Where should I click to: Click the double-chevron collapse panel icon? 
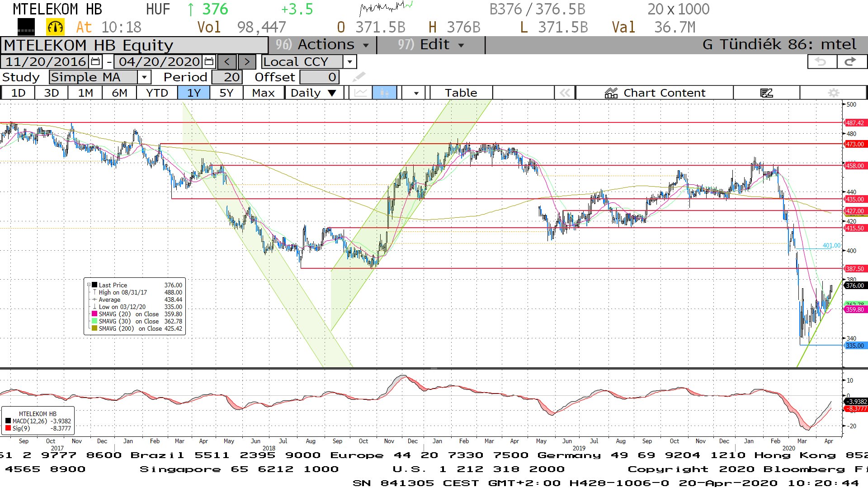[565, 93]
